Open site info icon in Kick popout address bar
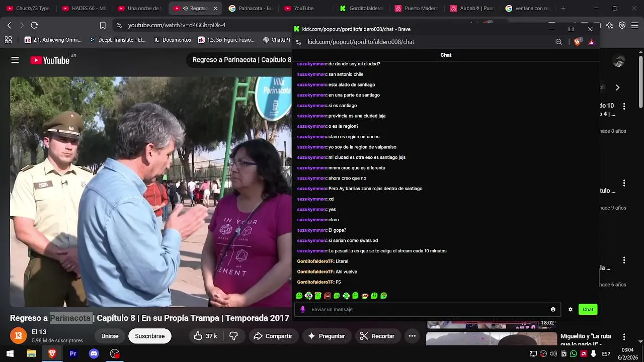Viewport: 644px width, 362px height. tap(298, 42)
